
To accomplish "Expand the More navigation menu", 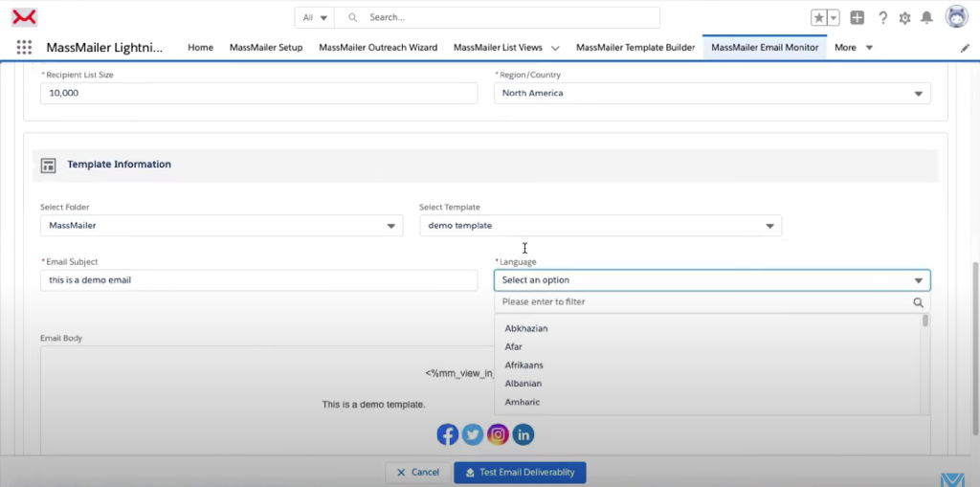I will 854,48.
